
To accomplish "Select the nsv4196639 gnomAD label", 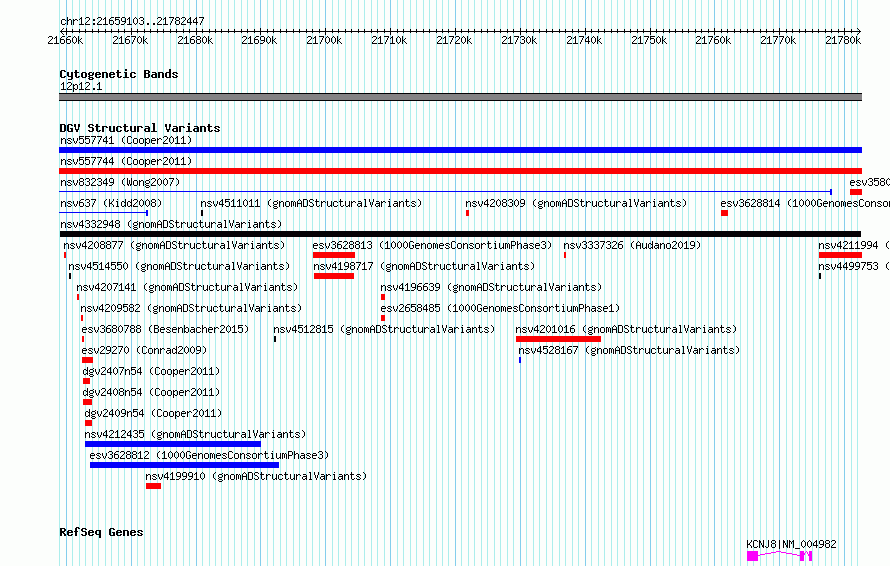I will pyautogui.click(x=492, y=287).
